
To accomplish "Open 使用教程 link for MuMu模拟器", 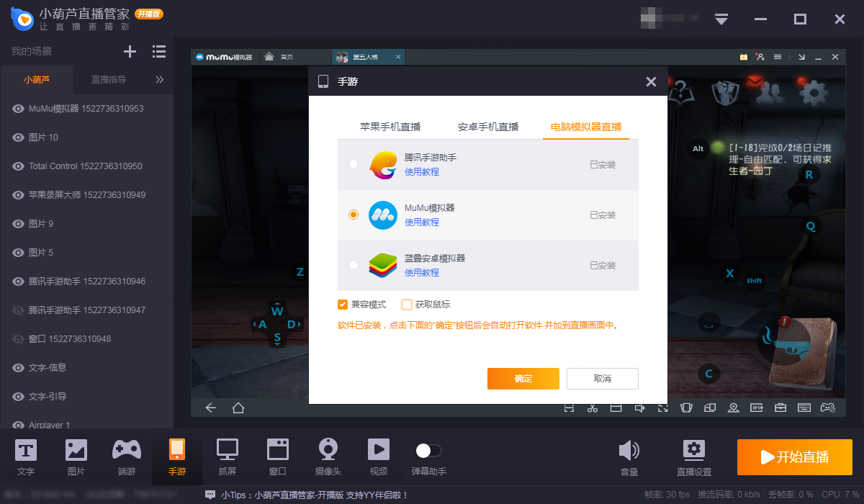I will [422, 222].
